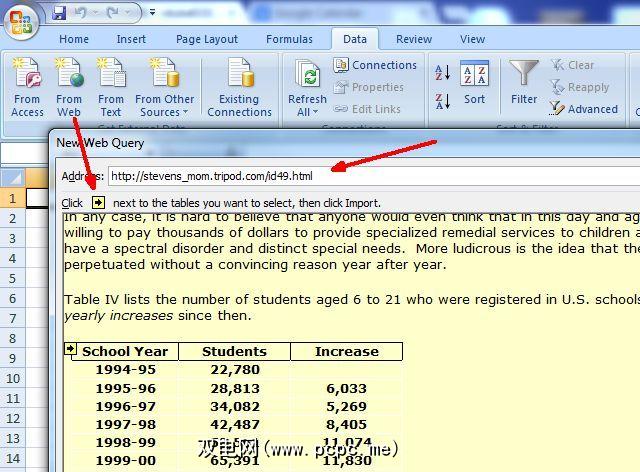
Task: Click the Refresh All icon
Action: point(307,74)
